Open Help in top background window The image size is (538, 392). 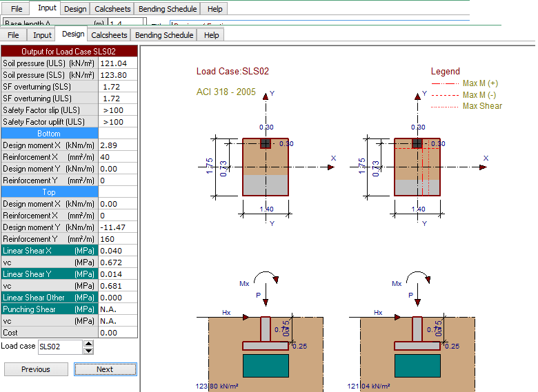pyautogui.click(x=215, y=9)
